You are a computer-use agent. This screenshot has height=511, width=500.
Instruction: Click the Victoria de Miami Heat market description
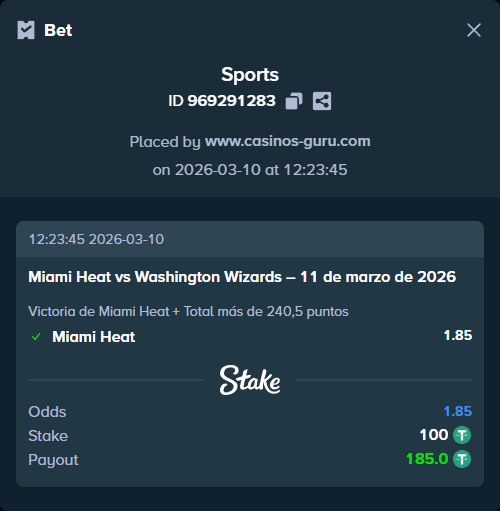[188, 311]
